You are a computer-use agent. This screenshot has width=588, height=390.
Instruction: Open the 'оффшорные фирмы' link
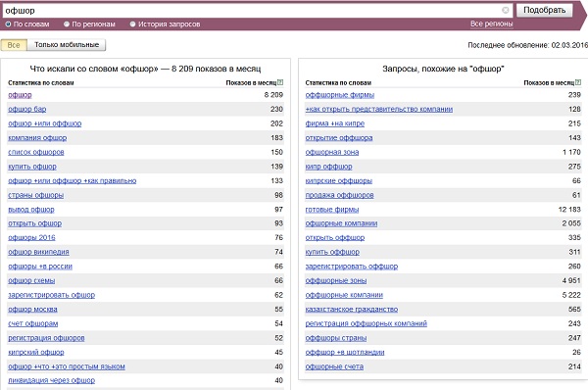[x=340, y=95]
